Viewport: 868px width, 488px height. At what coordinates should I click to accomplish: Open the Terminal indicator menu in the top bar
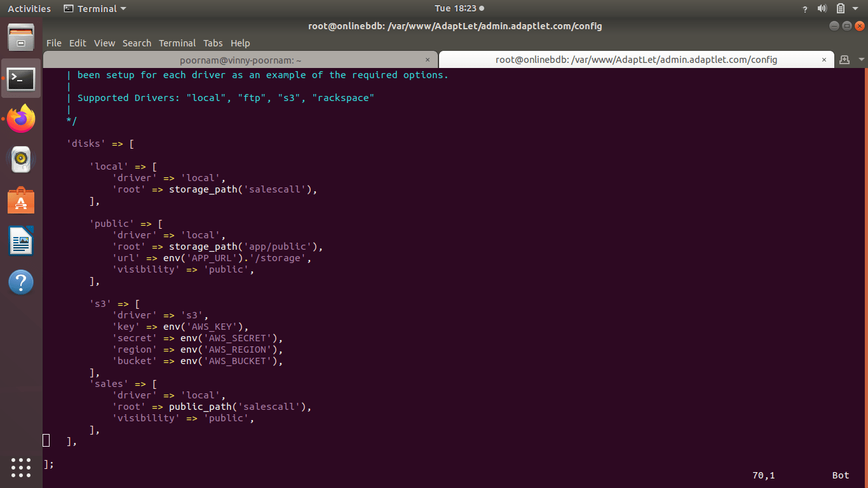[93, 8]
